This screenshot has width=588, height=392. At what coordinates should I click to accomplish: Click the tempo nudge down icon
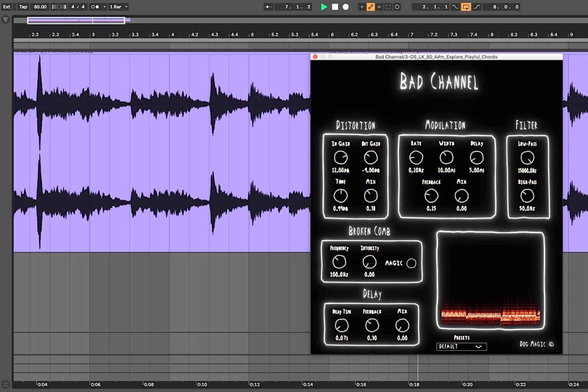[55, 7]
